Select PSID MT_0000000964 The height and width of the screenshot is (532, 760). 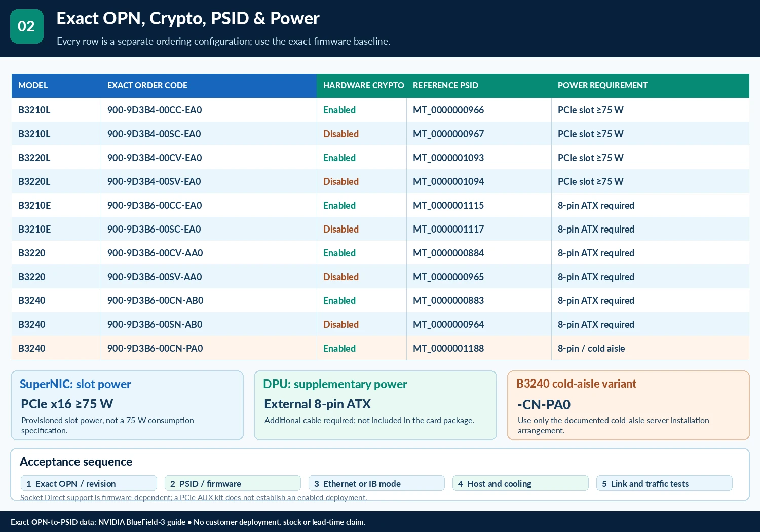click(x=448, y=324)
